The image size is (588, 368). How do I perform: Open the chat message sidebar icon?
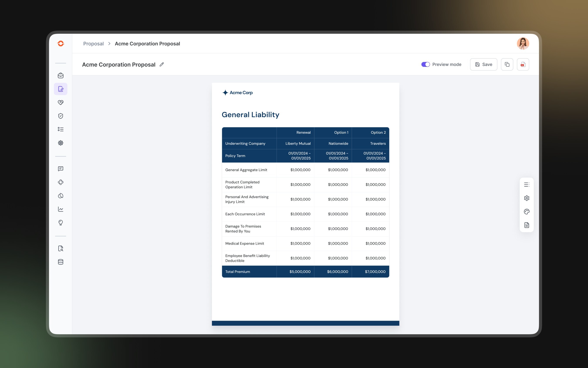[x=61, y=169]
